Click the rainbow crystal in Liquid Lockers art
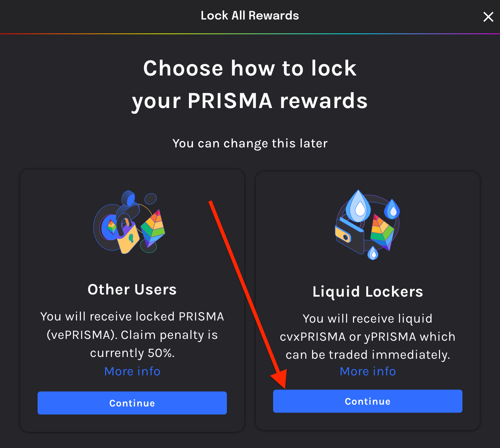500x448 pixels. pos(382,231)
